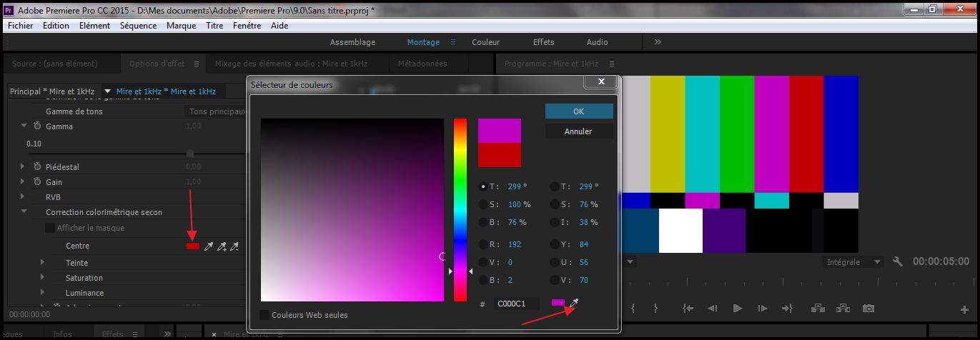Click the camera Export Frame icon
Image resolution: width=980 pixels, height=340 pixels.
(x=868, y=309)
